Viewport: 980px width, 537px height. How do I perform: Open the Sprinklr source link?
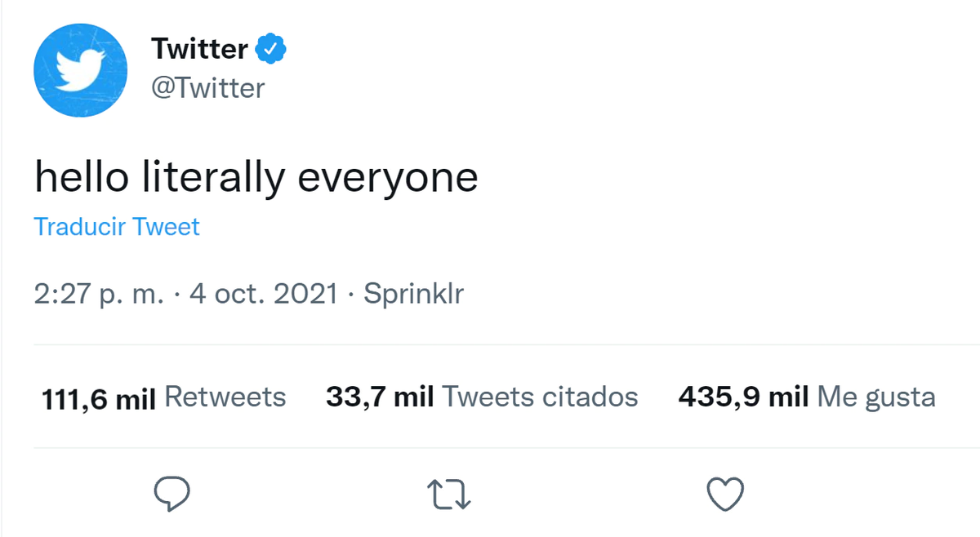[413, 294]
